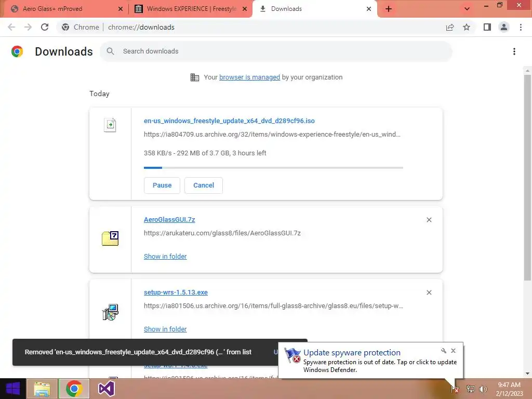Launch Visual Studio from taskbar
Screen dimensions: 532x399
coord(106,389)
